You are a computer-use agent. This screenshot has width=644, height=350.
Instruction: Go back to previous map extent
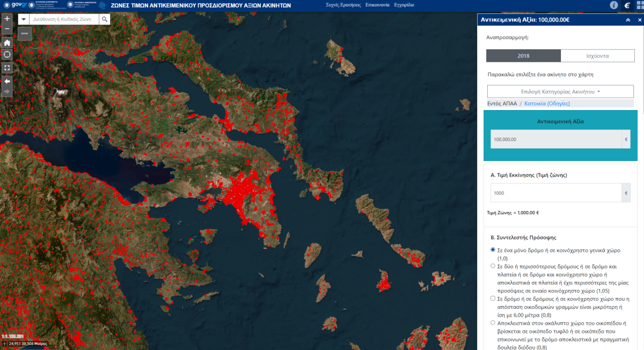click(x=7, y=81)
